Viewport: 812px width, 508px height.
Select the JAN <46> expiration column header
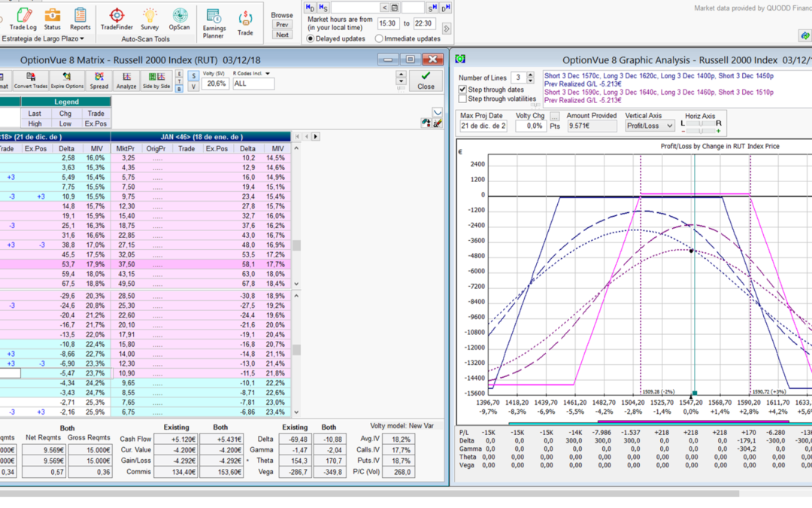coord(201,137)
